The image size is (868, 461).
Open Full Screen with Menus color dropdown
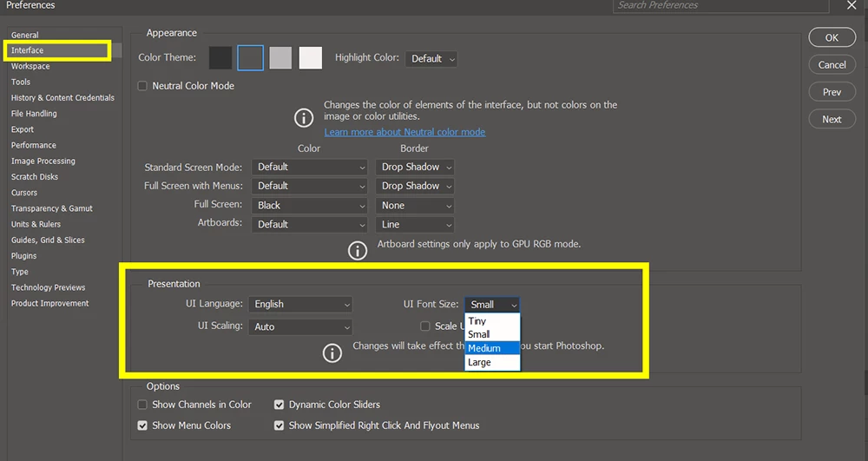point(310,186)
